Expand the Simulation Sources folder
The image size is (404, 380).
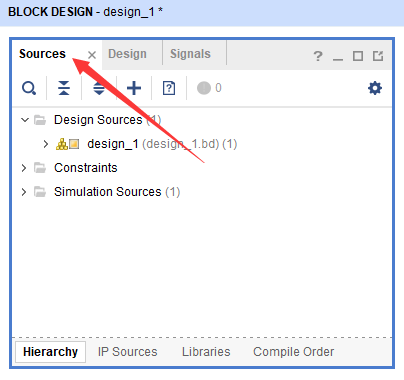pos(24,192)
